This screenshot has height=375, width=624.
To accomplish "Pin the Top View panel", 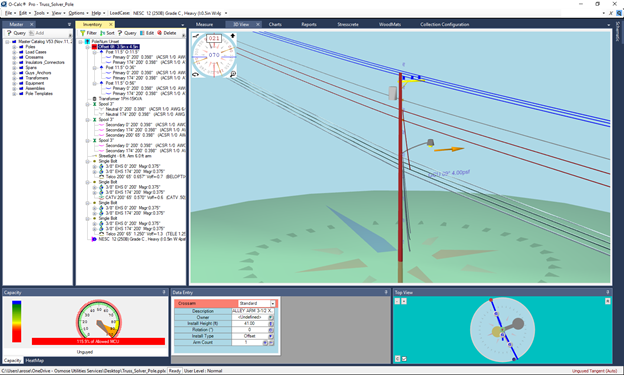I will point(607,292).
